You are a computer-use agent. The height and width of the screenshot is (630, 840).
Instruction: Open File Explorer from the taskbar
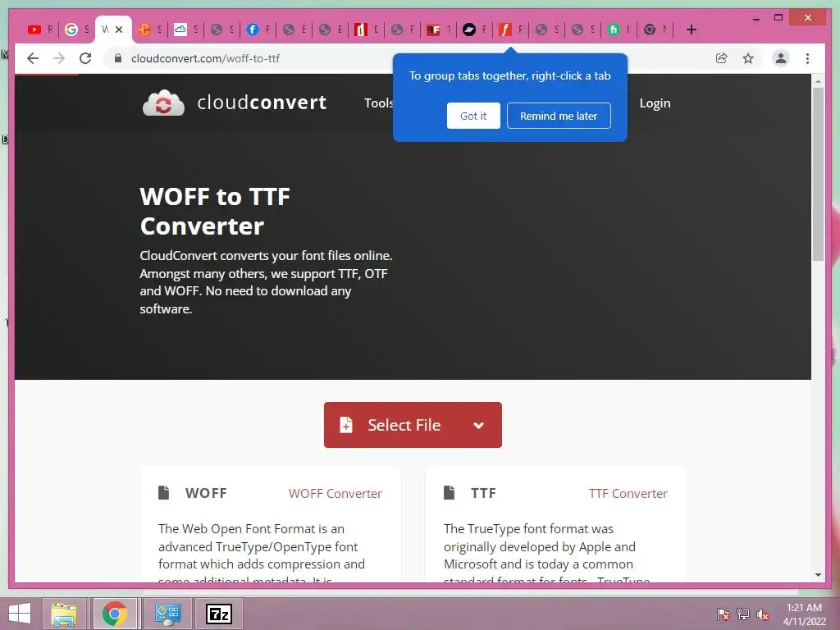pos(64,614)
